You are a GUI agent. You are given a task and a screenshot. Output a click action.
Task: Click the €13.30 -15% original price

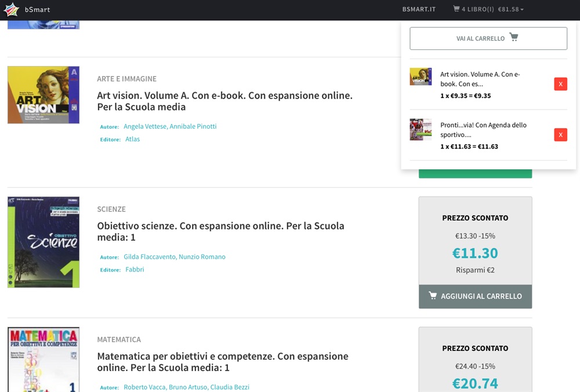tap(476, 236)
